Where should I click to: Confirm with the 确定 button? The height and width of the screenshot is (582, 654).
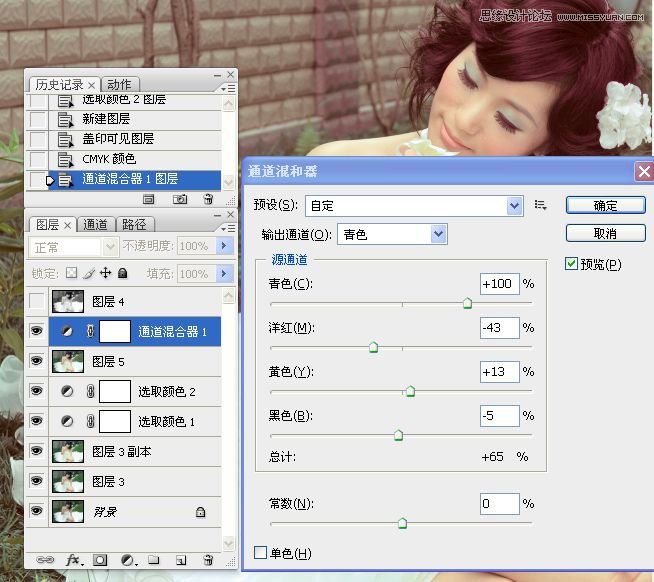604,205
